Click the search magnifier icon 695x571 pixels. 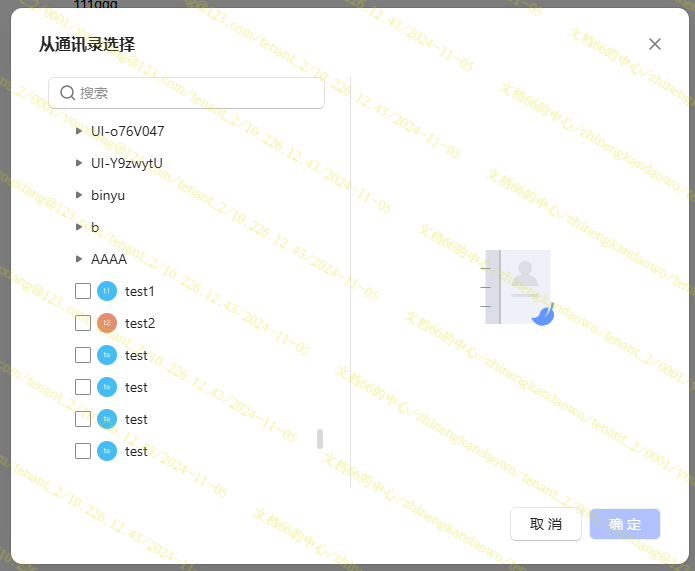click(67, 93)
